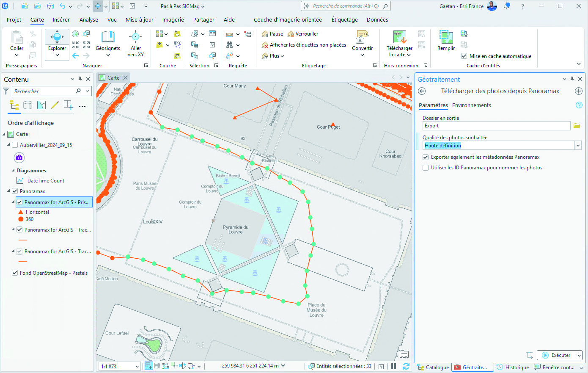This screenshot has height=373, width=588.
Task: Select list by drawing order icon
Action: (14, 105)
